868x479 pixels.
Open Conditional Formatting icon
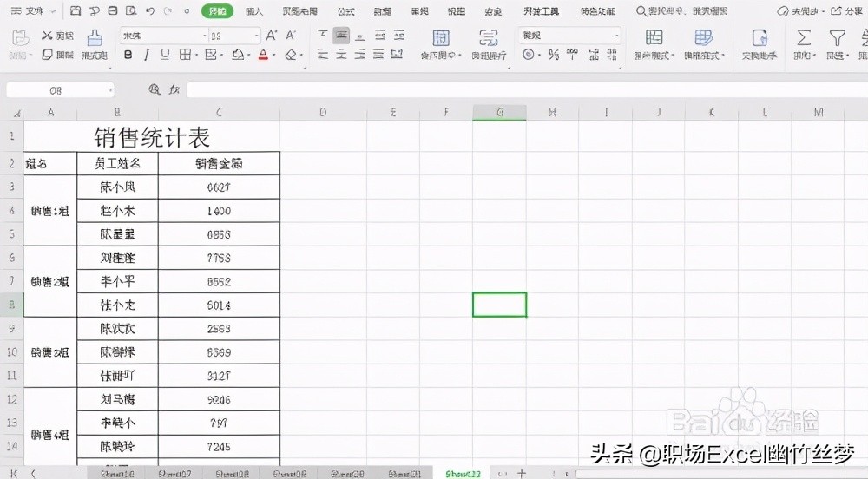tap(654, 37)
